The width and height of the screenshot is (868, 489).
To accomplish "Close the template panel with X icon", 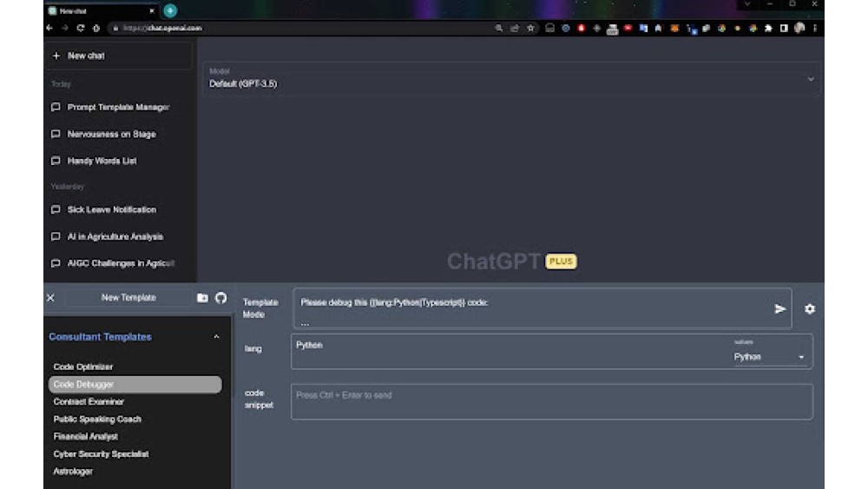I will tap(50, 298).
